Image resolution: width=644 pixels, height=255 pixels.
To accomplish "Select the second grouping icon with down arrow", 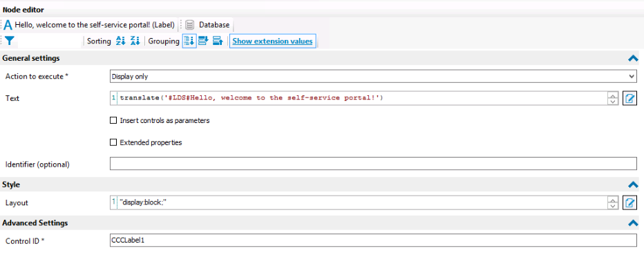I will (204, 41).
